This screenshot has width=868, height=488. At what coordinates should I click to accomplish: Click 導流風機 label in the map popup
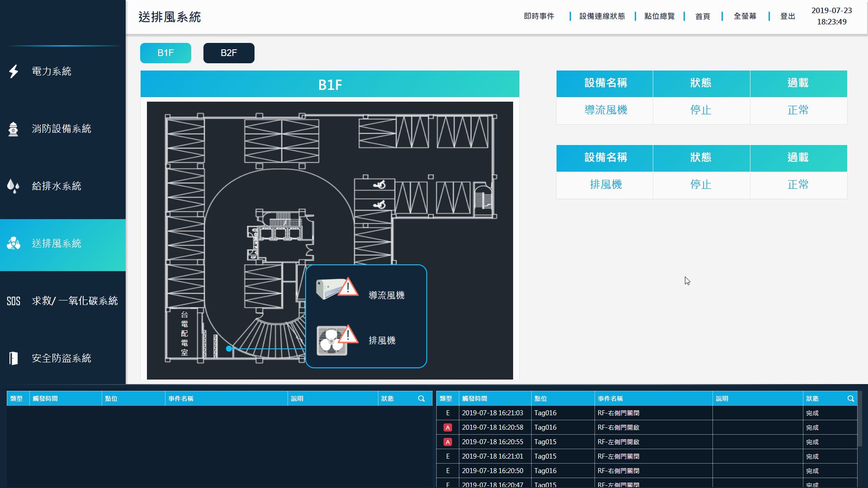pyautogui.click(x=387, y=296)
